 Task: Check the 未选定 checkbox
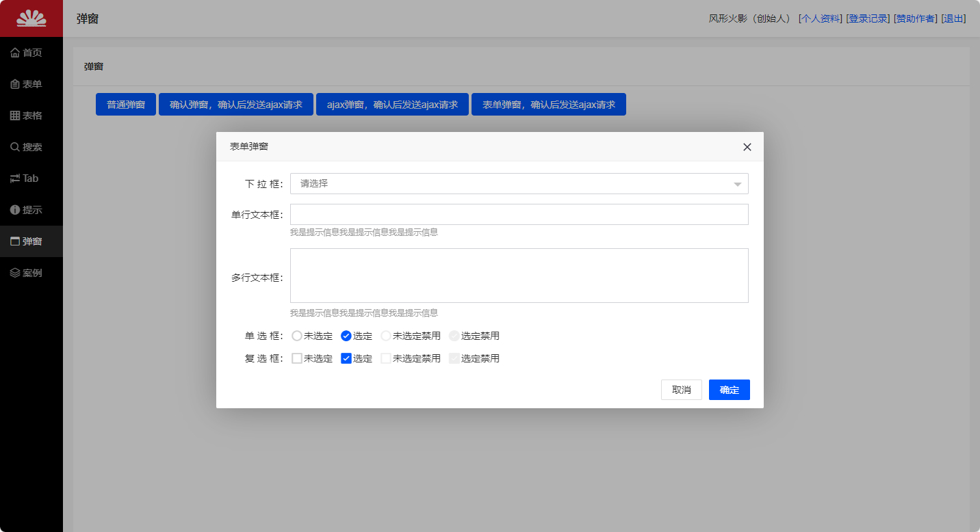pyautogui.click(x=297, y=358)
